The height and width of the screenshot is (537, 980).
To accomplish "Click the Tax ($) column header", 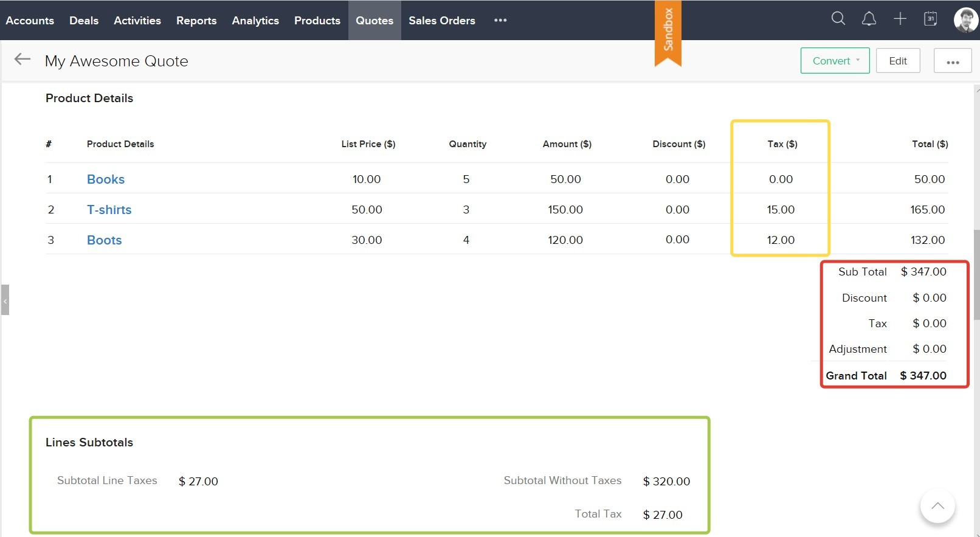I will point(782,144).
